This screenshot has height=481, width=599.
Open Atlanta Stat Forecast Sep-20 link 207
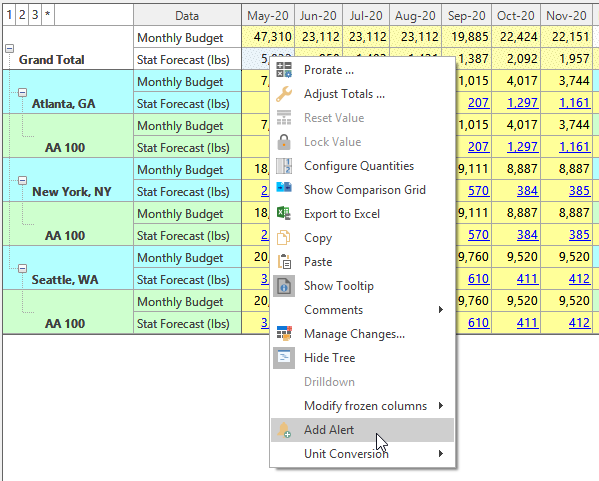click(478, 103)
